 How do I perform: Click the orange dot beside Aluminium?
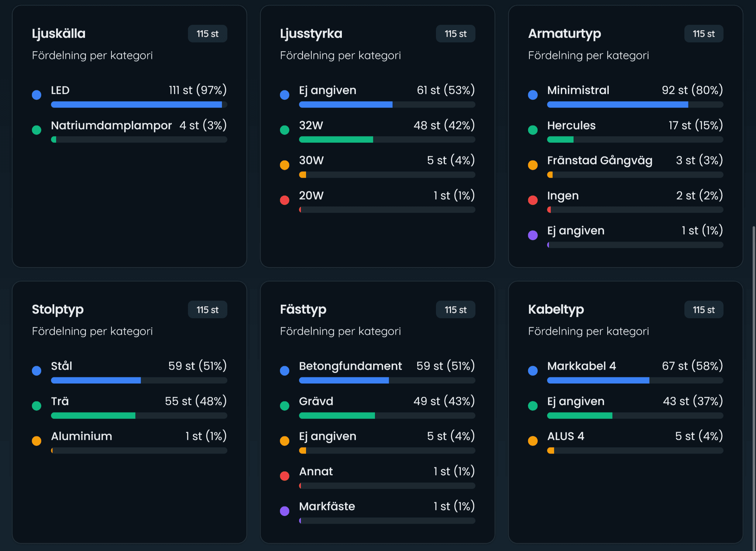click(37, 441)
